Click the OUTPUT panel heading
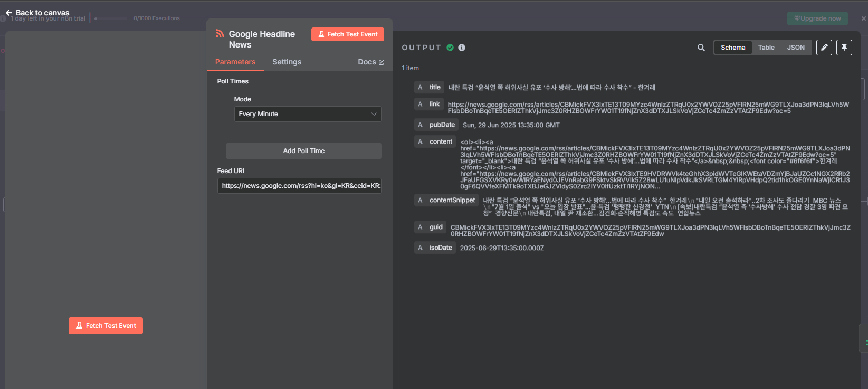 coord(421,48)
